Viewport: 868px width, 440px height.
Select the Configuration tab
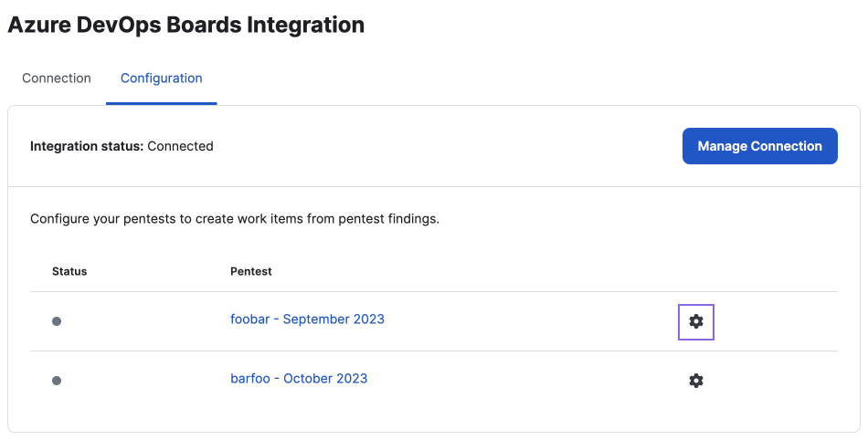(161, 79)
